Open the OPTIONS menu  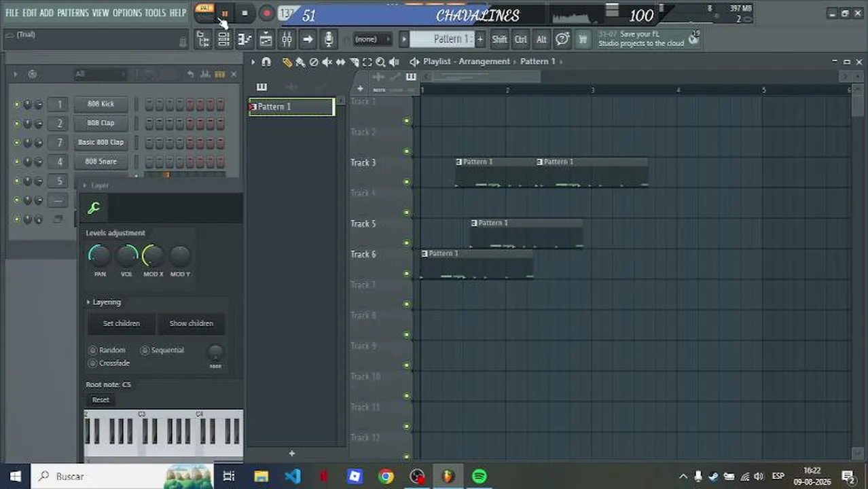(127, 13)
